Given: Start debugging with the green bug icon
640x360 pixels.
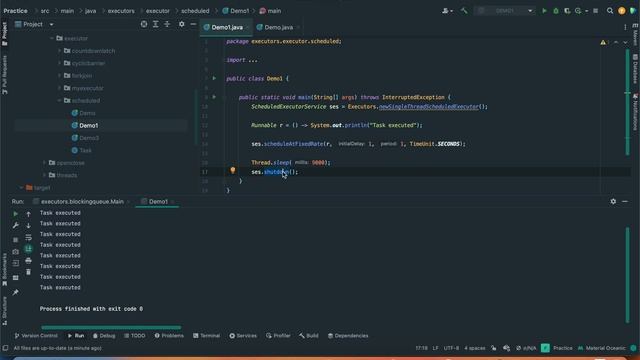Looking at the screenshot, I should 556,11.
